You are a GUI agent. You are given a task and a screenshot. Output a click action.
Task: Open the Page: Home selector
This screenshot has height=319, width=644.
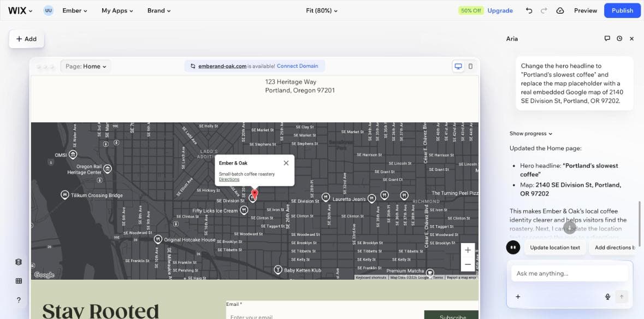tap(86, 66)
